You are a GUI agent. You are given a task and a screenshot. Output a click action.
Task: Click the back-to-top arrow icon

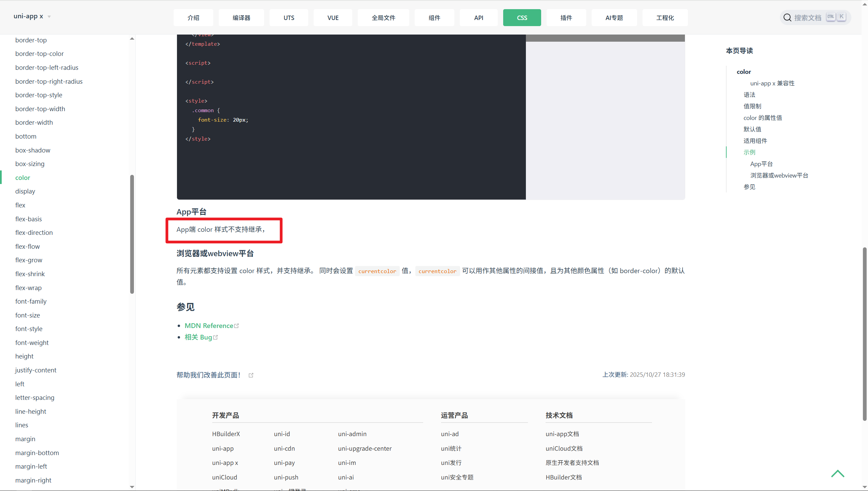click(837, 473)
